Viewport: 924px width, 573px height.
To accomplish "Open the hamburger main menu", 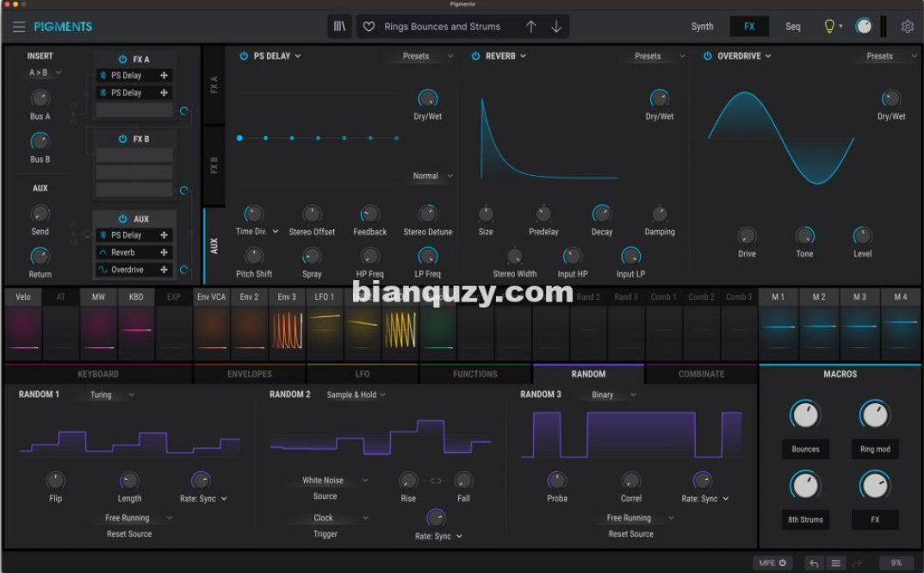I will click(x=18, y=27).
